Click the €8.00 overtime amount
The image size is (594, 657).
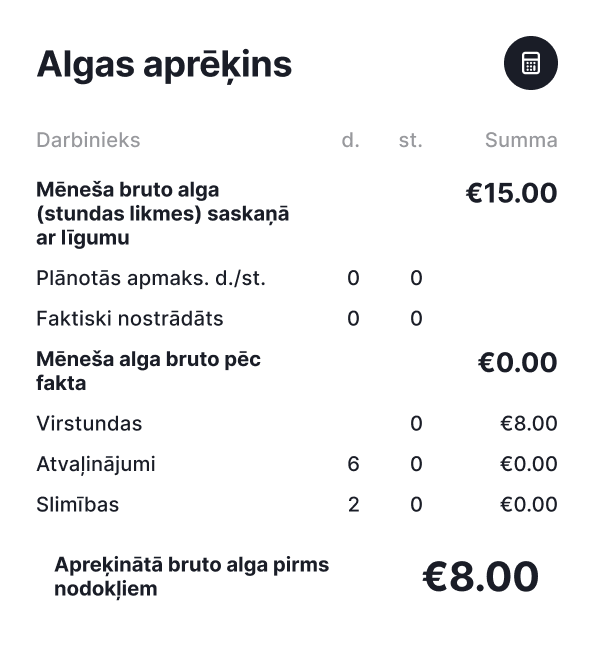pos(529,424)
